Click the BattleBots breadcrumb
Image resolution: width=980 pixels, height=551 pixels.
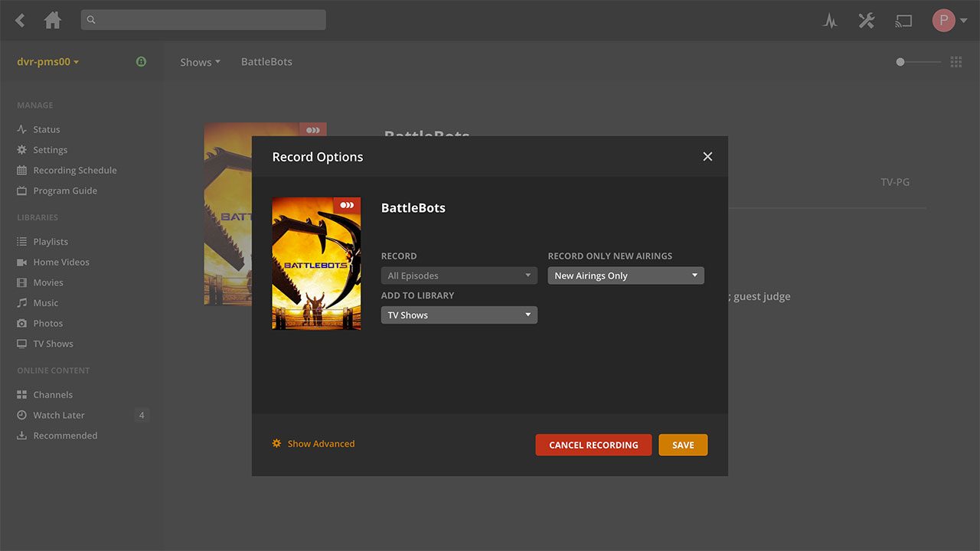pos(266,62)
